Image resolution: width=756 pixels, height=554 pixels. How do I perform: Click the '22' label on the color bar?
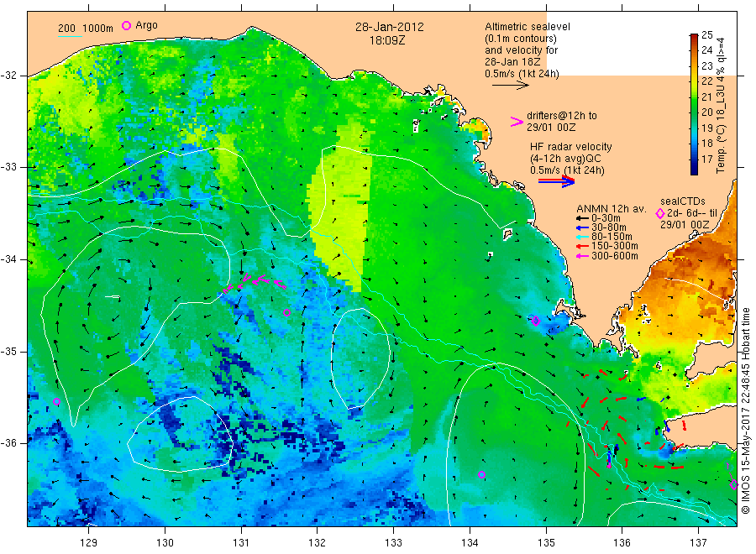click(706, 81)
